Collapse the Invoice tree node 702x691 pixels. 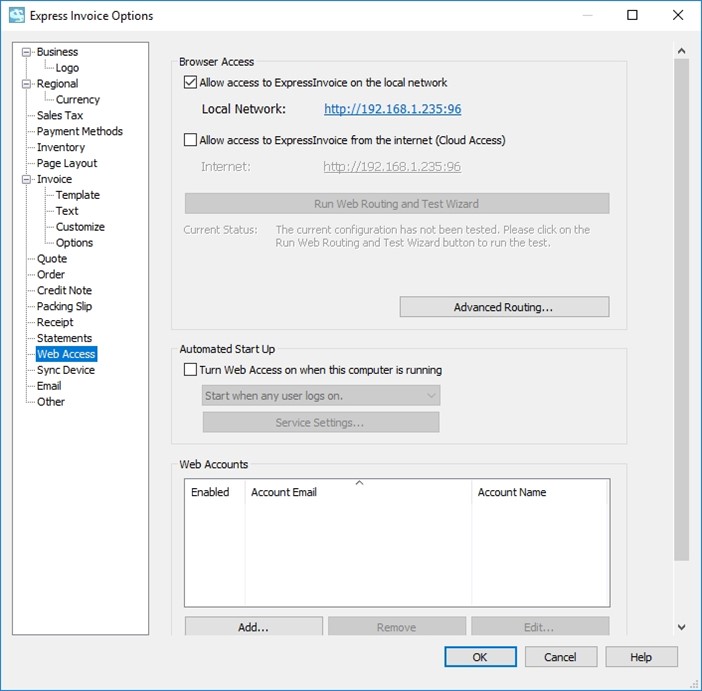tap(26, 179)
